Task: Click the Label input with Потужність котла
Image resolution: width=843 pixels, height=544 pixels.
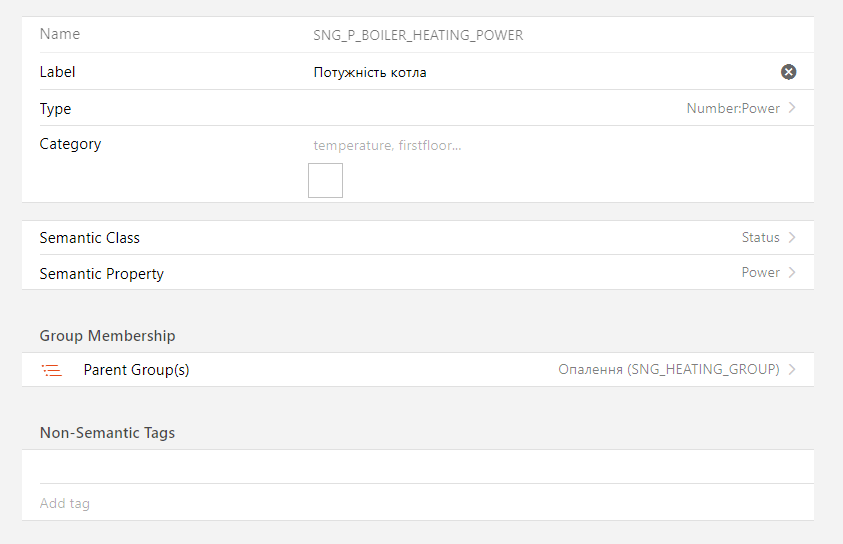Action: coord(540,72)
